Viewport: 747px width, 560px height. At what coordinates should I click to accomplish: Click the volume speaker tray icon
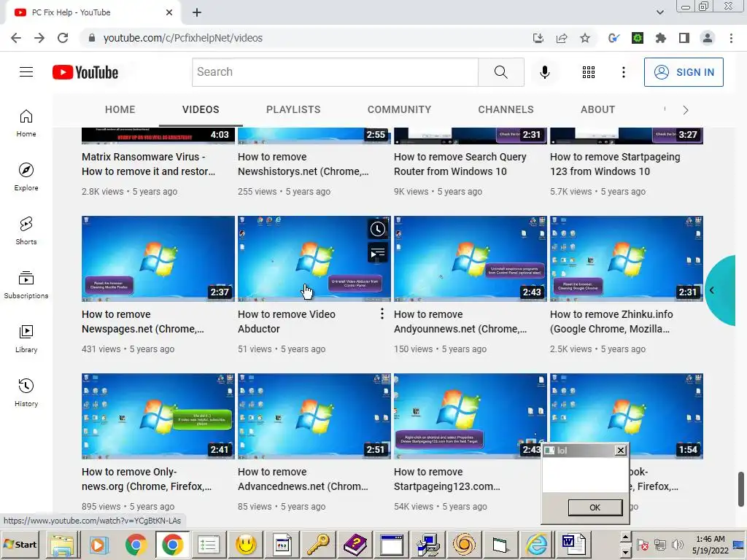click(x=677, y=544)
